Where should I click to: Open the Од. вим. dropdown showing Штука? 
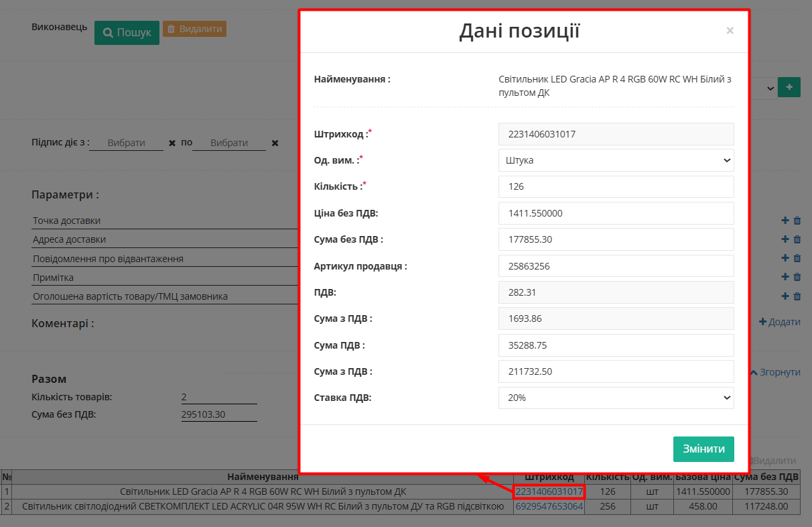tap(616, 160)
